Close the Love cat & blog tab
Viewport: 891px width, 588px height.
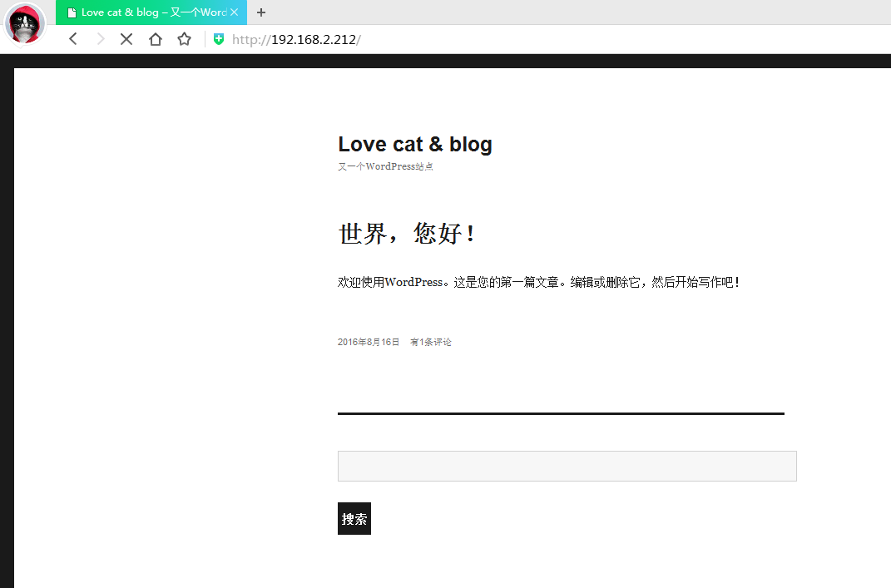pos(234,12)
